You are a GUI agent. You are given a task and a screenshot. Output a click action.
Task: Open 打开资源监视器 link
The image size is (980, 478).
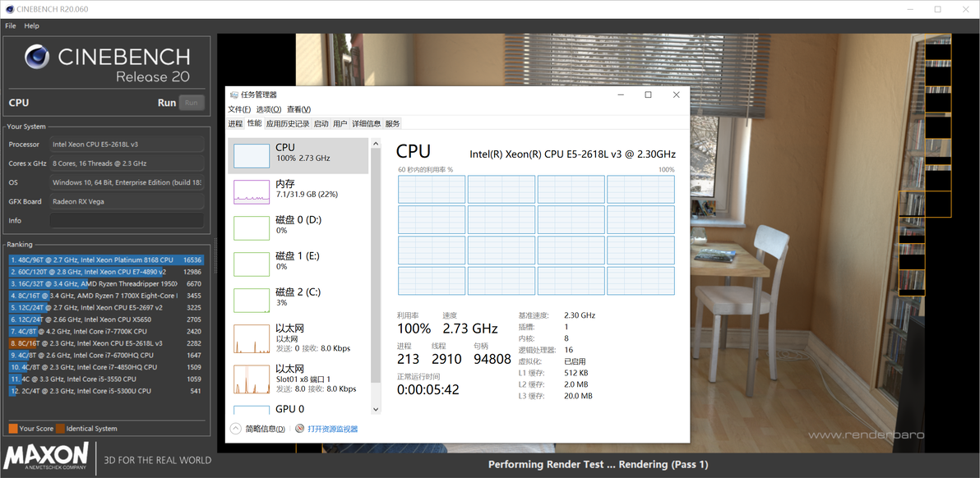pos(332,429)
